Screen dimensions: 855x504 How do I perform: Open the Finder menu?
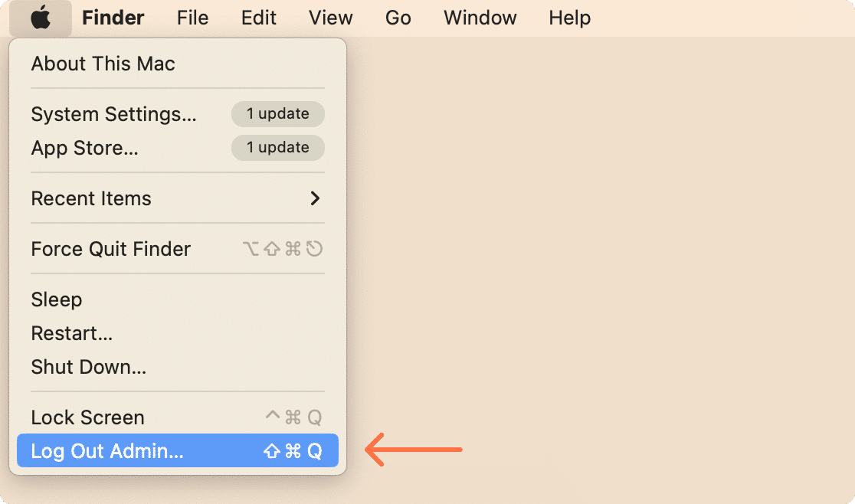pyautogui.click(x=113, y=17)
